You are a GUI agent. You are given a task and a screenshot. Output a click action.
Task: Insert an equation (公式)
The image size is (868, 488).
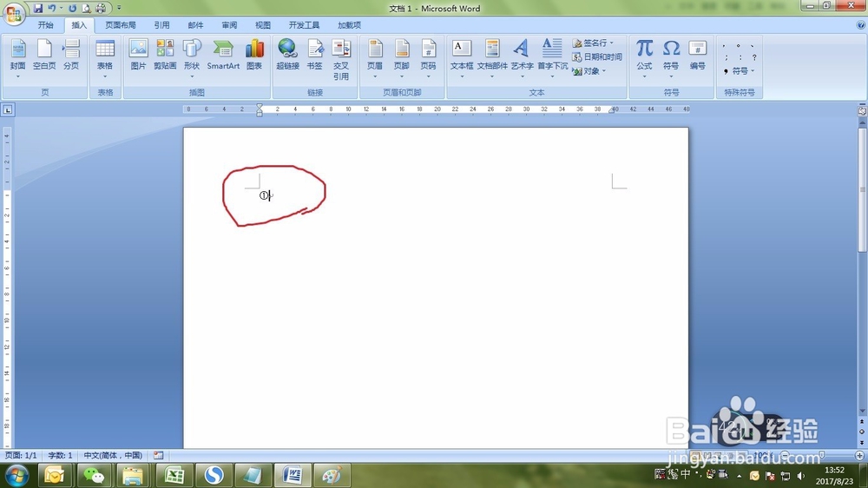pos(644,59)
